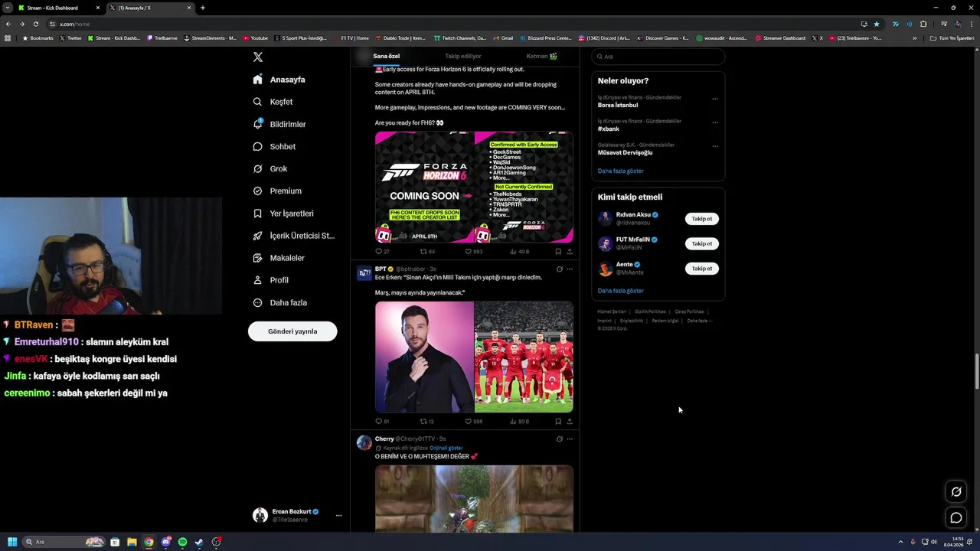Open Cherry profile avatar

point(364,443)
